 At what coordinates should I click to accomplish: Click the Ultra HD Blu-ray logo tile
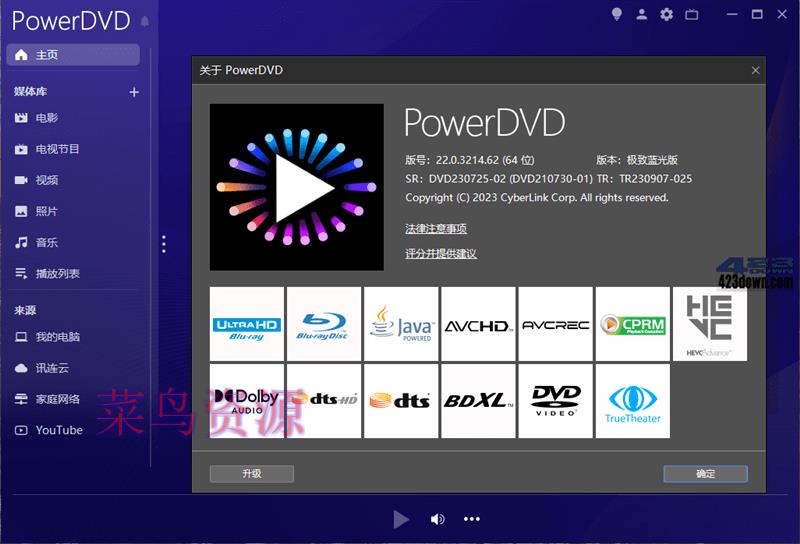click(247, 324)
